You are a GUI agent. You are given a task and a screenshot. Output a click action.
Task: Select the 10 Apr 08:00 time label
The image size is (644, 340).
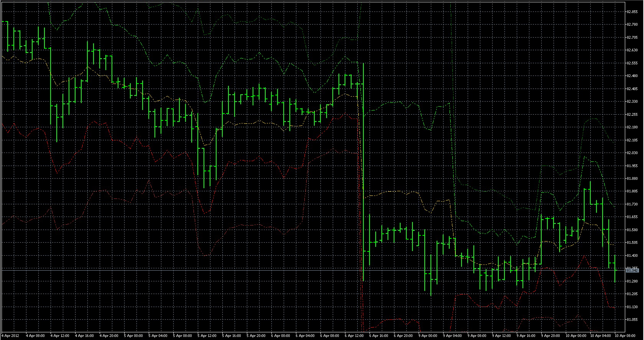coord(625,336)
